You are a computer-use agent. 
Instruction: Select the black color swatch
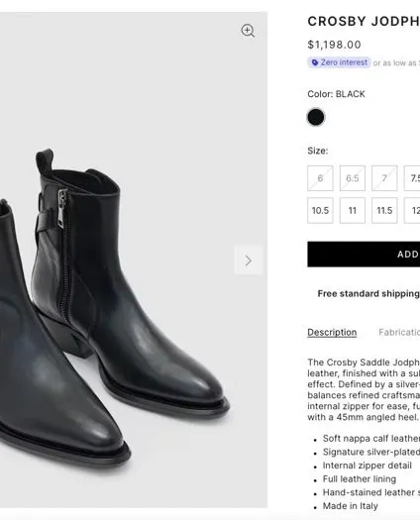point(316,118)
